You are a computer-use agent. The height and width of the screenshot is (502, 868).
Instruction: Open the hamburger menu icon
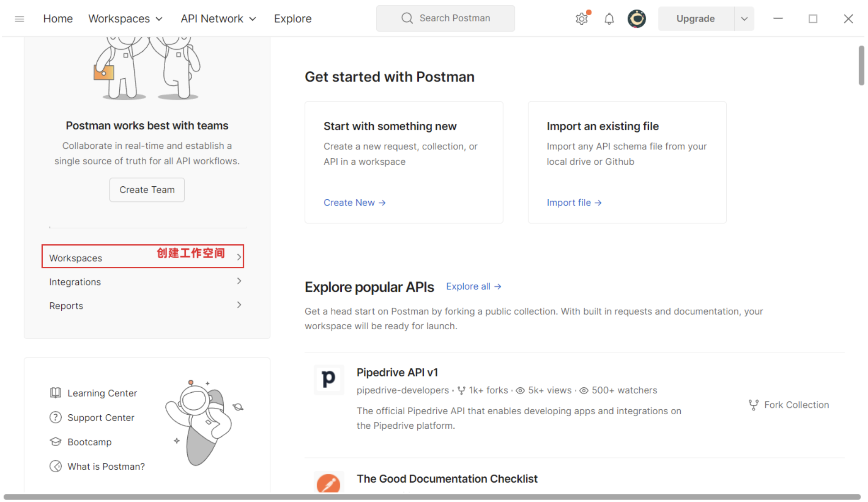(19, 19)
